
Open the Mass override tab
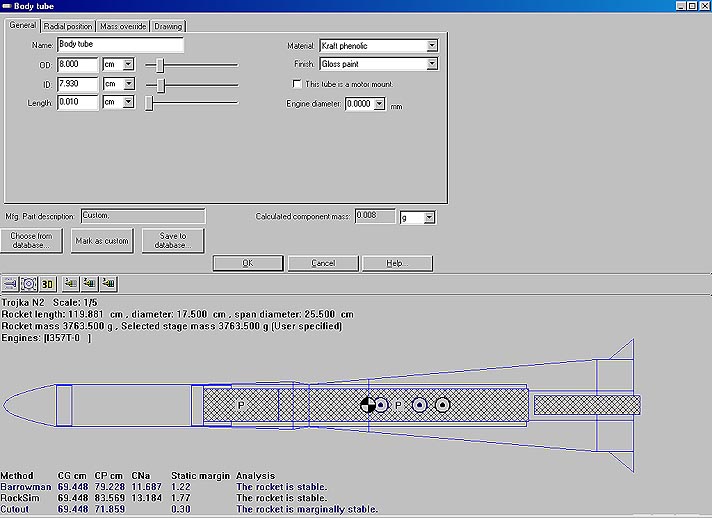tap(124, 26)
